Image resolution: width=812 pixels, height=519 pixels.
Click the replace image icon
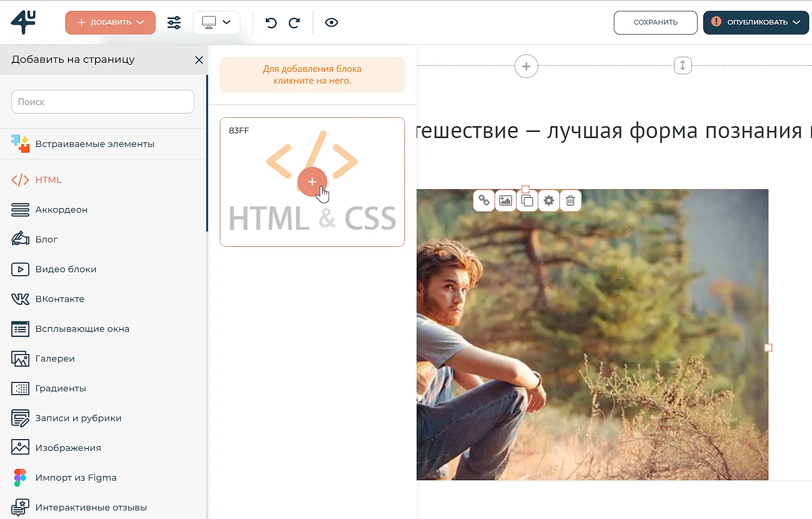pos(506,200)
